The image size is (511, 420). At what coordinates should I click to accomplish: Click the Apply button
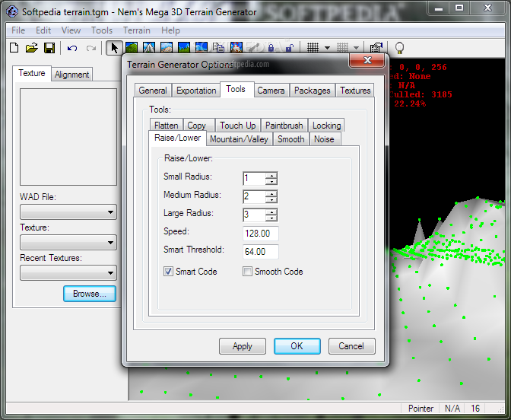click(243, 346)
